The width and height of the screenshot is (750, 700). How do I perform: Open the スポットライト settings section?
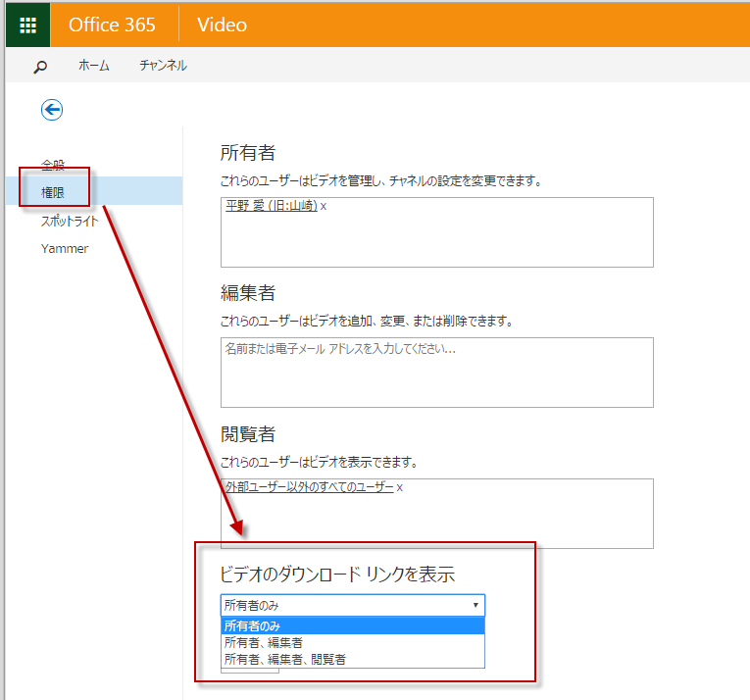70,221
